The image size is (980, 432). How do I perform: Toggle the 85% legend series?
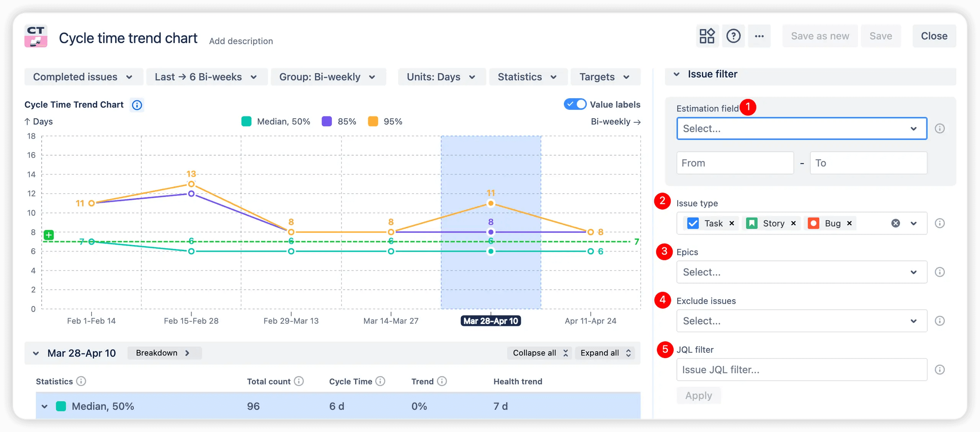pos(339,121)
